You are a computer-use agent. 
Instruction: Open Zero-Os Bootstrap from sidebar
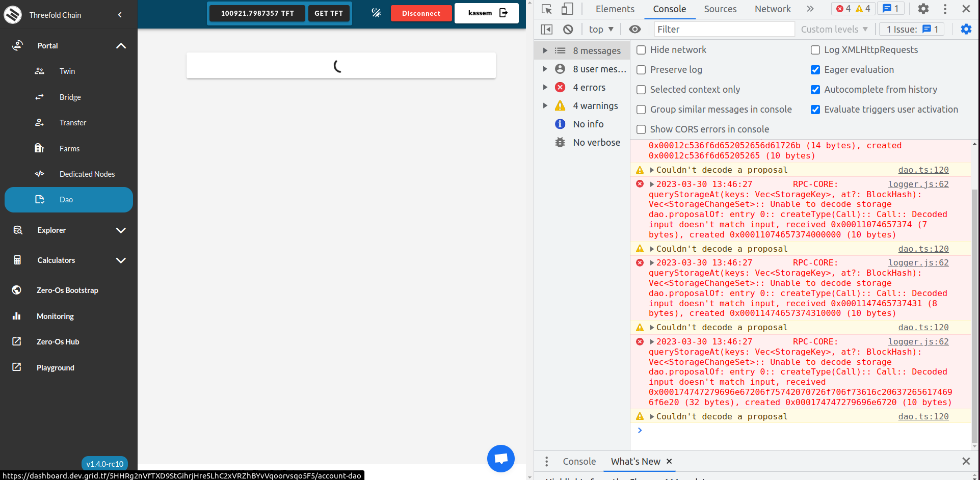(67, 290)
